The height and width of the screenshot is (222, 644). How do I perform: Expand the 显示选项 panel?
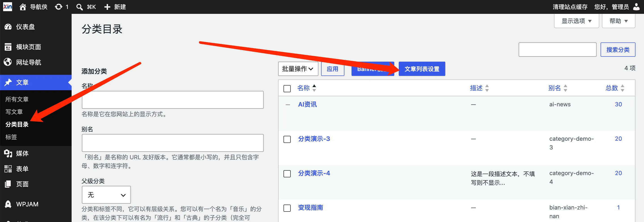click(x=576, y=21)
